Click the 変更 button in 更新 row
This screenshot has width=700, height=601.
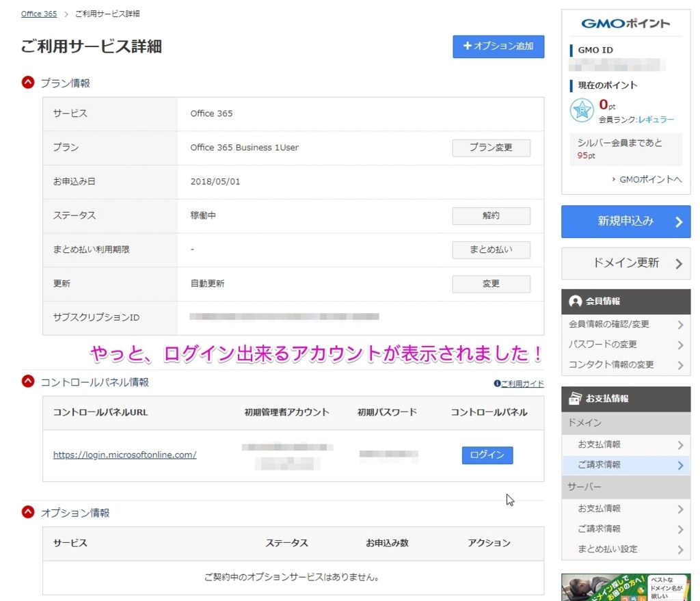click(x=491, y=284)
